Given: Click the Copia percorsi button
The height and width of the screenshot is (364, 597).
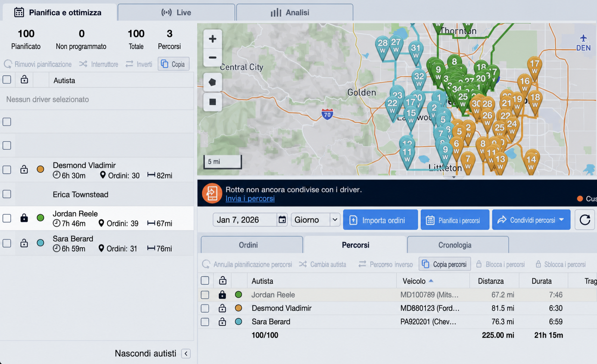Looking at the screenshot, I should (445, 264).
